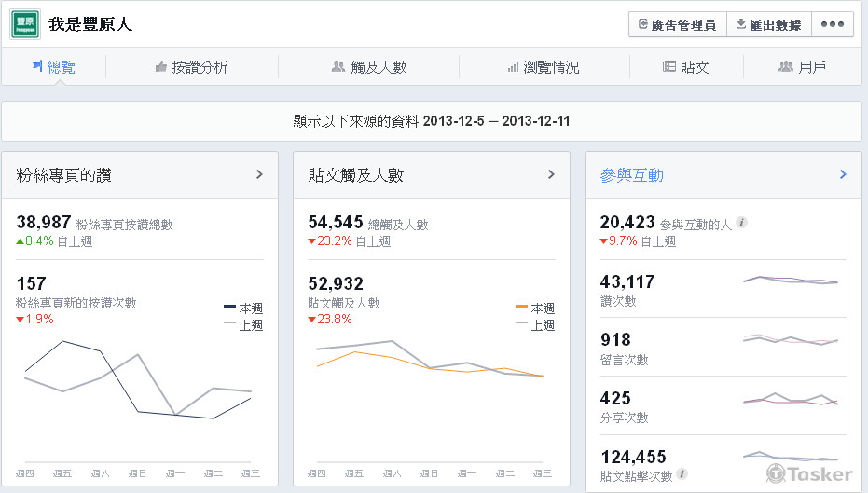Click the 20,423 engaged people figure
This screenshot has height=493, width=868.
coord(627,223)
